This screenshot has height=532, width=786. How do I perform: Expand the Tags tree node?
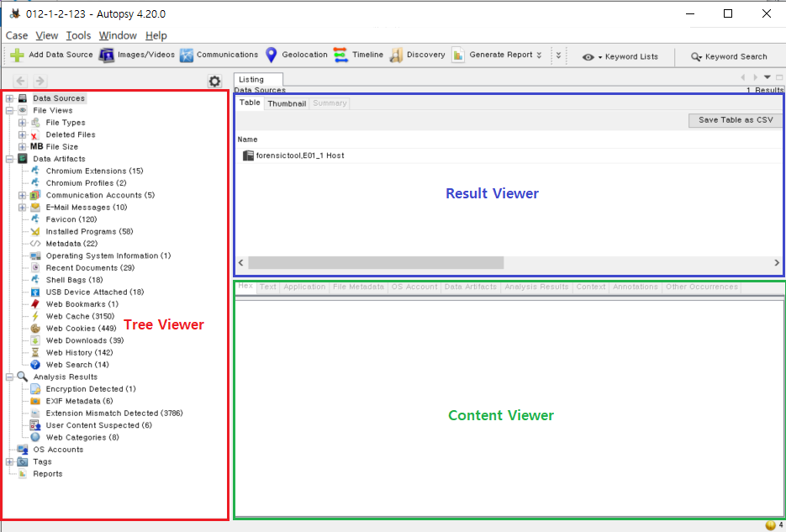pos(9,462)
